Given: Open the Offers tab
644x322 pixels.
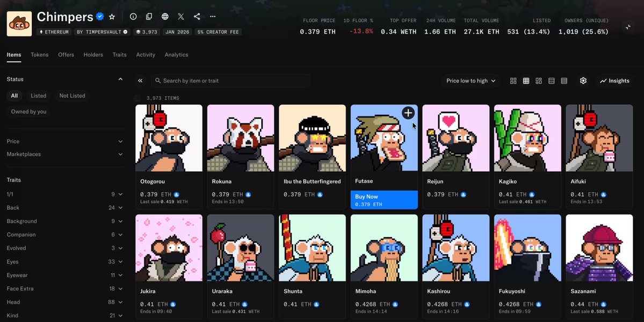Looking at the screenshot, I should [66, 55].
